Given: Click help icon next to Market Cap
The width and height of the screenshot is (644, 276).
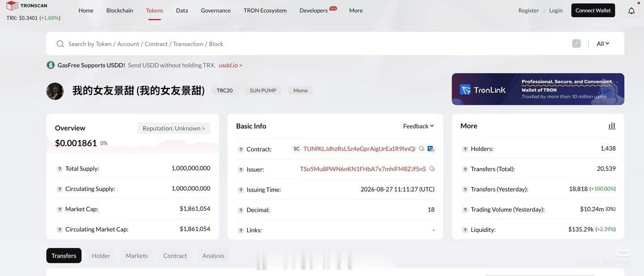Looking at the screenshot, I should [x=59, y=209].
